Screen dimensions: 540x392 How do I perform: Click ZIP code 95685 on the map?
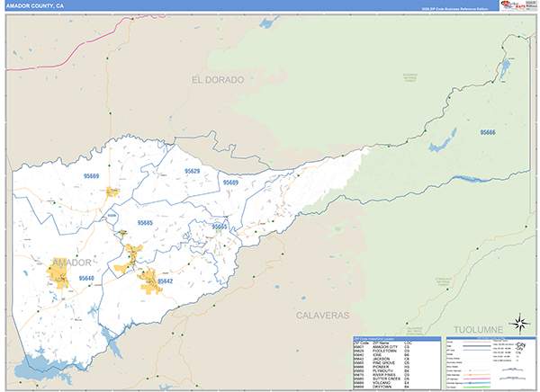click(145, 223)
